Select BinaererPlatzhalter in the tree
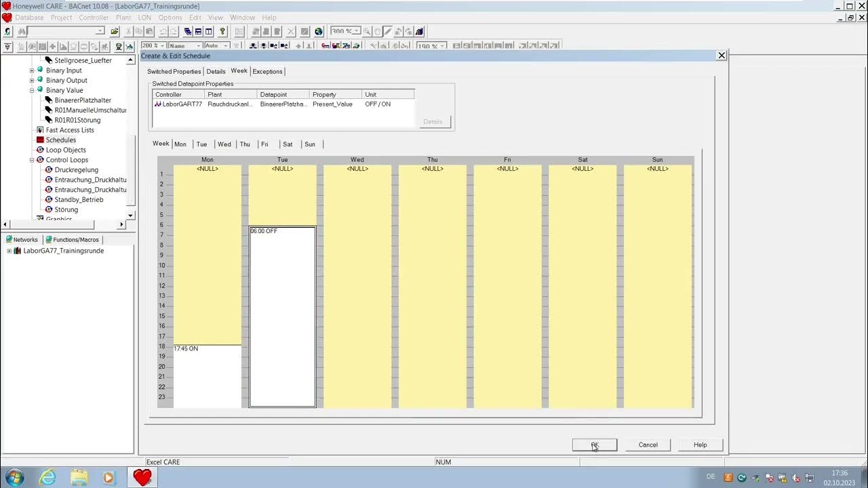This screenshot has height=488, width=868. click(x=83, y=100)
